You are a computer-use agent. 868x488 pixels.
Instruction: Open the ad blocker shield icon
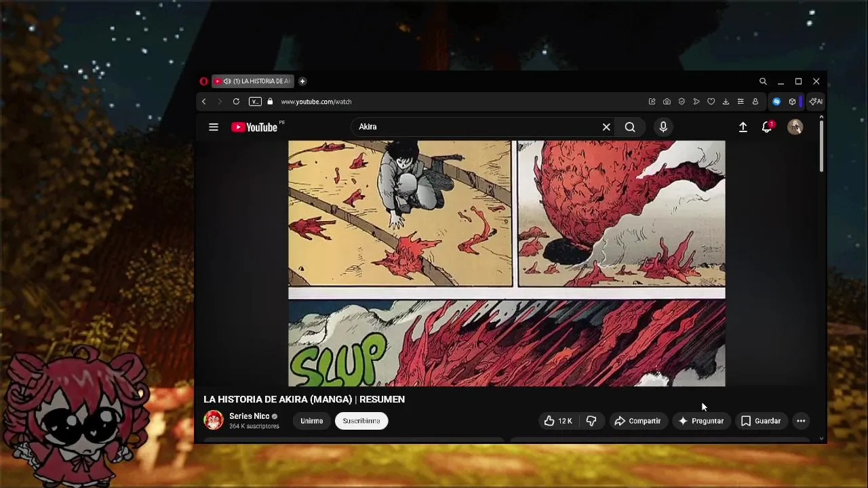pyautogui.click(x=682, y=102)
